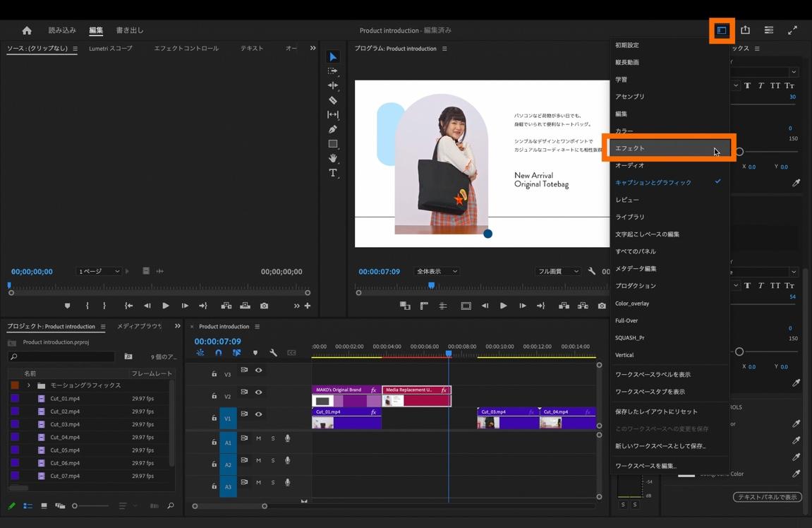
Task: Select エフェクト workspace from the menu
Action: coord(667,148)
